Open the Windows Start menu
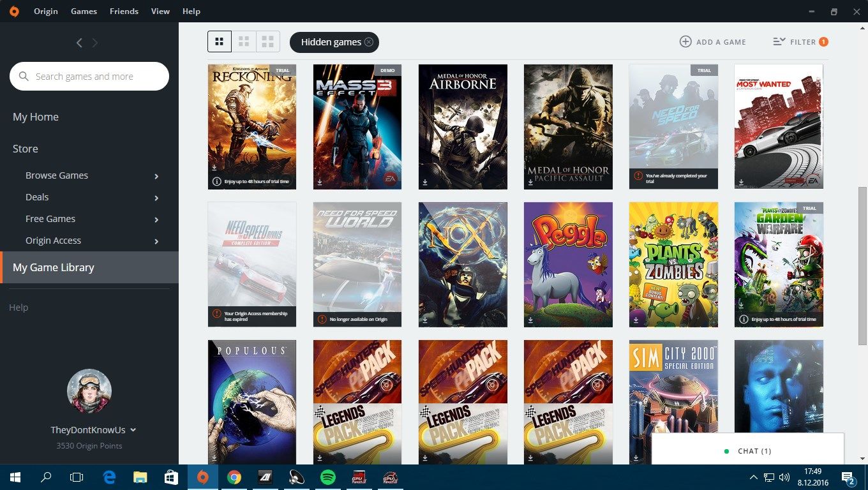 tap(15, 477)
